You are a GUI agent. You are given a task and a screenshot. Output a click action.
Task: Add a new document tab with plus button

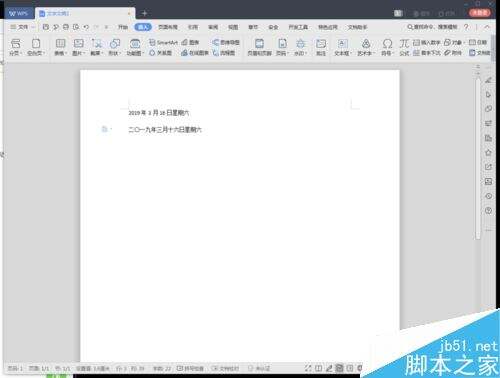[x=144, y=13]
